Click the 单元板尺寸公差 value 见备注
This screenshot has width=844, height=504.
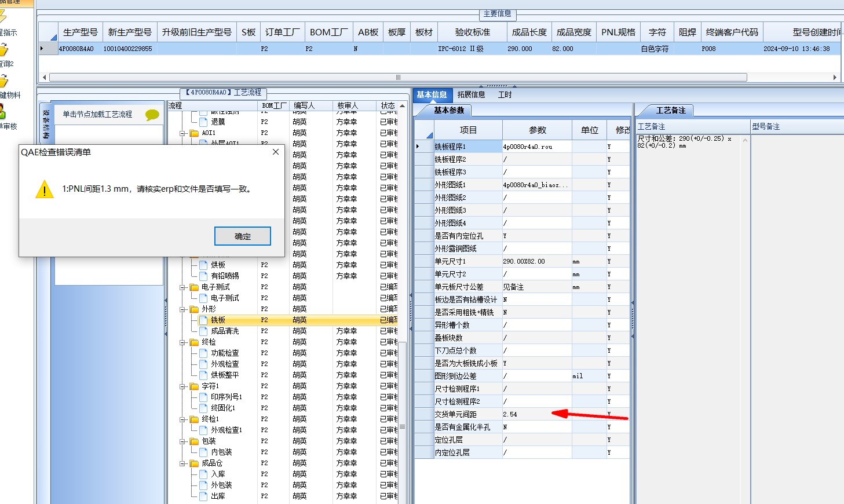537,287
